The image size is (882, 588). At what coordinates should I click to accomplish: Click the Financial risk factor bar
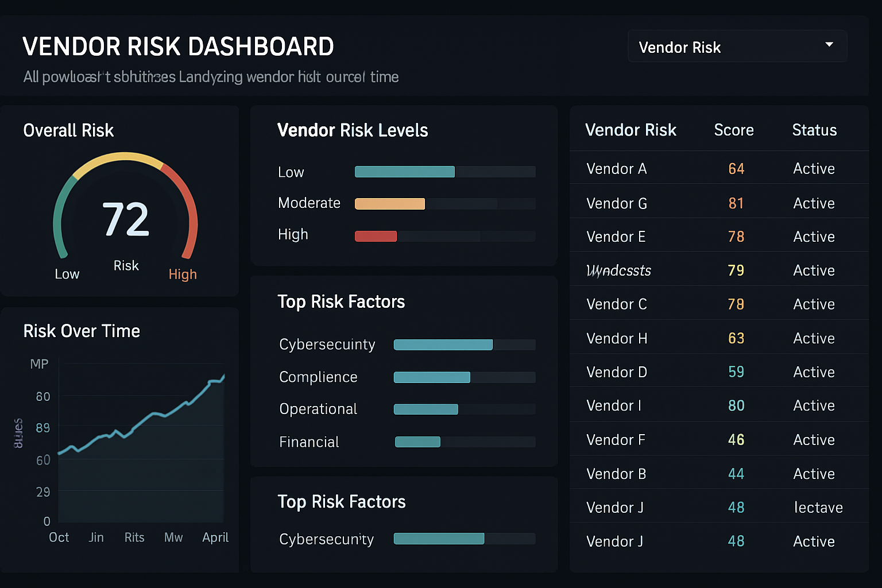(417, 442)
